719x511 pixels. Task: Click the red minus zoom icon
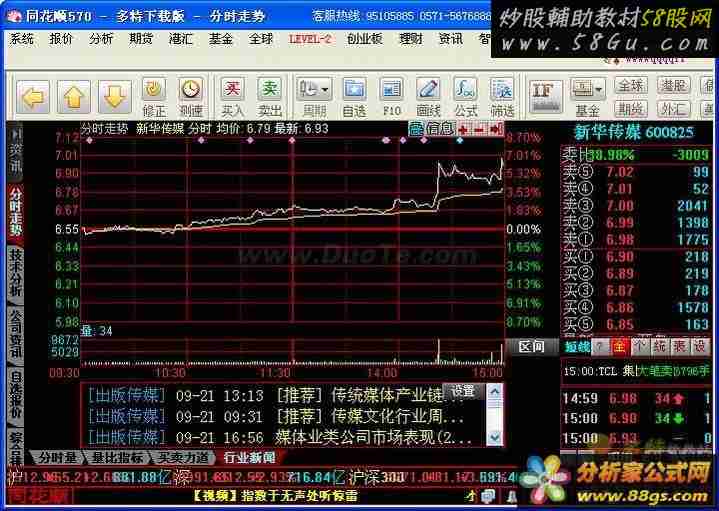coord(479,130)
